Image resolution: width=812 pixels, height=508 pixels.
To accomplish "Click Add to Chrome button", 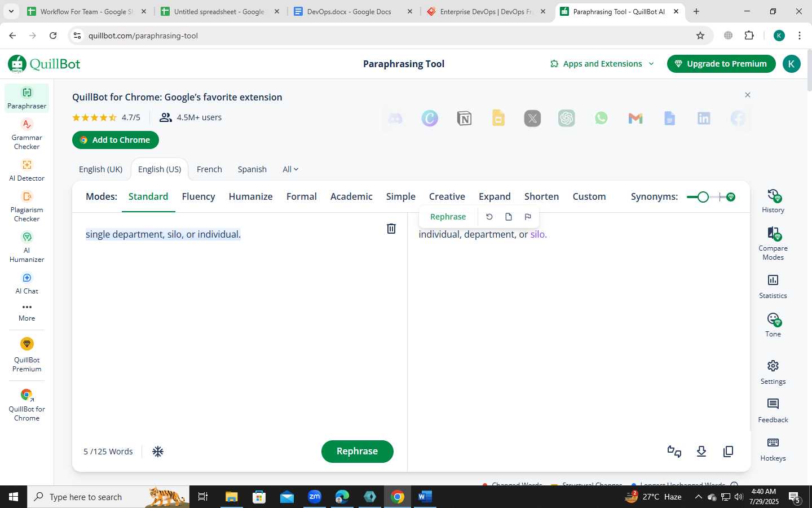I will 115,140.
